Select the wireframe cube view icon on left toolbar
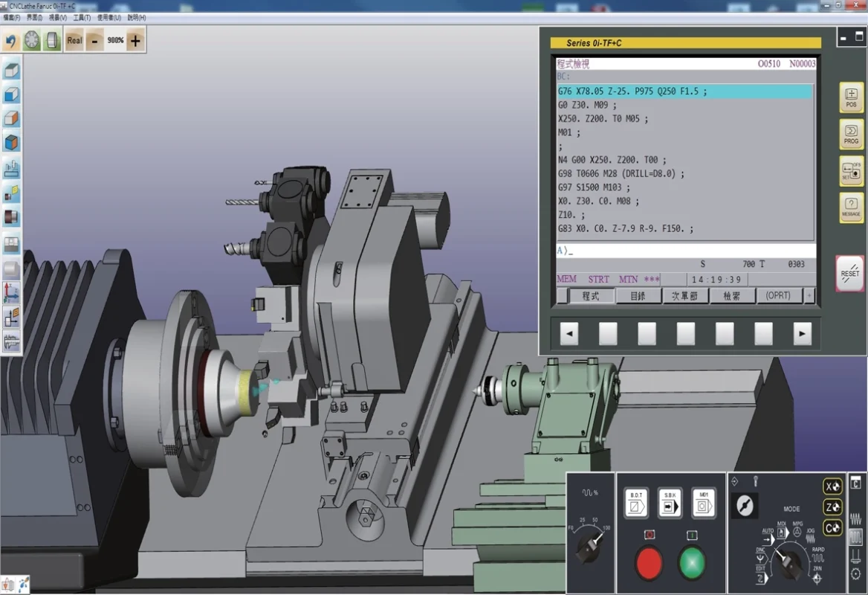 click(10, 71)
